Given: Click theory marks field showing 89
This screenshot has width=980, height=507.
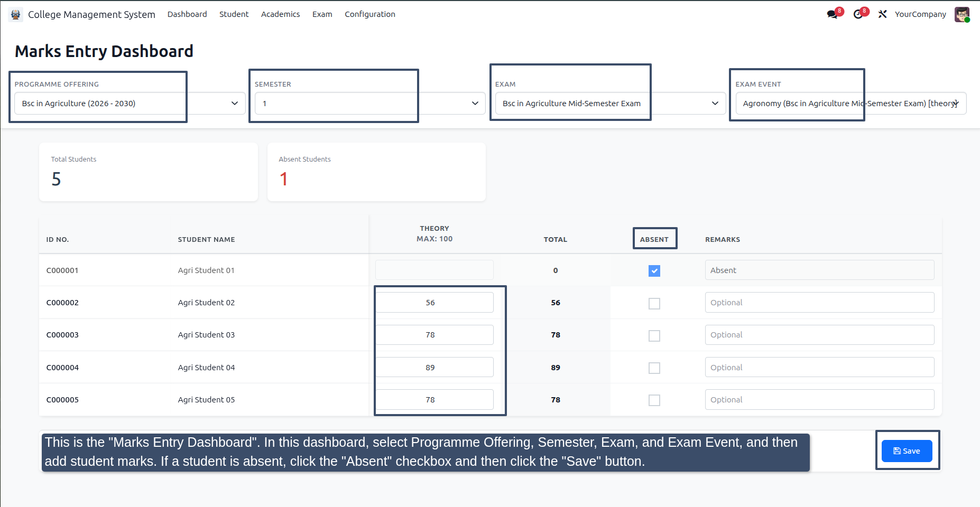Looking at the screenshot, I should point(434,367).
